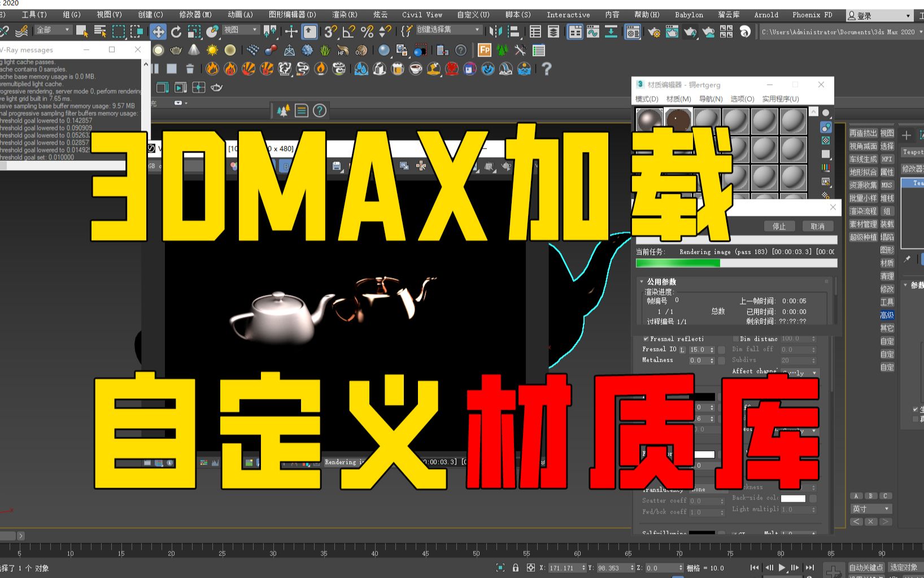Screen dimensions: 924x578
Task: Click the 取消 button in render dialog
Action: (x=818, y=226)
